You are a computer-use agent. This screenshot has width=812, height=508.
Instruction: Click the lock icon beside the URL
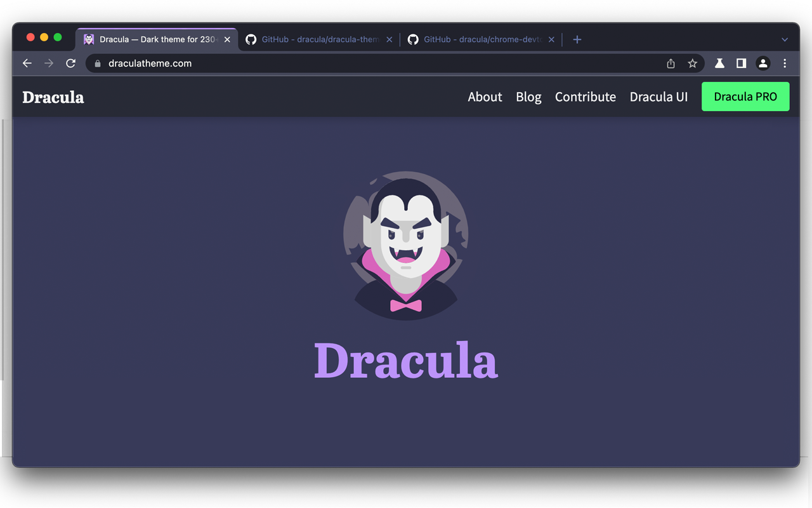pyautogui.click(x=98, y=63)
